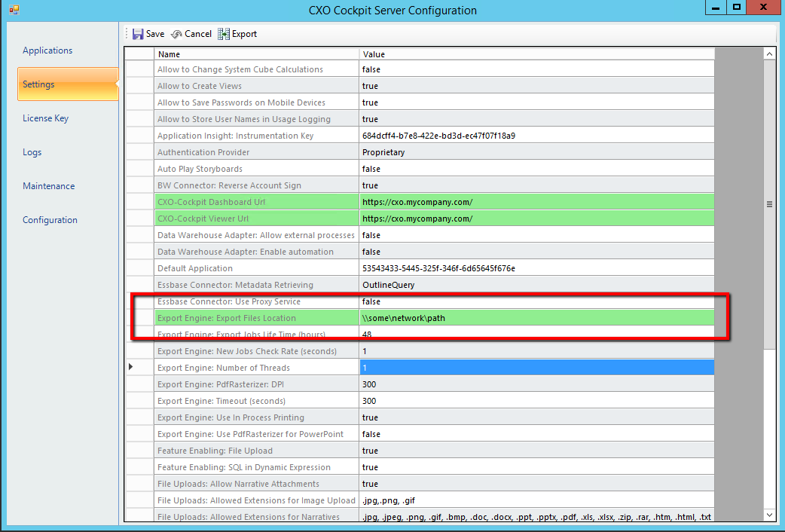Viewport: 785px width, 532px height.
Task: Edit Auto Play Storyboards value
Action: point(536,169)
